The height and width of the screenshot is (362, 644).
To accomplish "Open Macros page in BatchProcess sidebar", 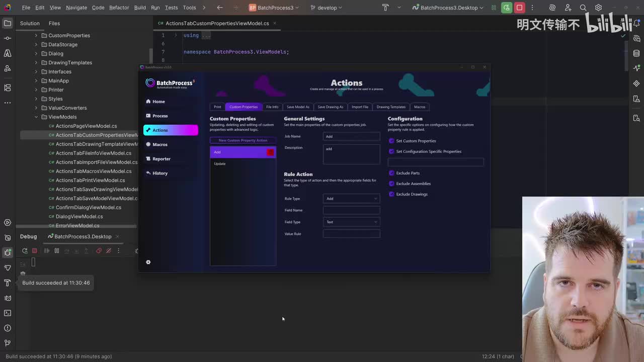I will click(171, 144).
